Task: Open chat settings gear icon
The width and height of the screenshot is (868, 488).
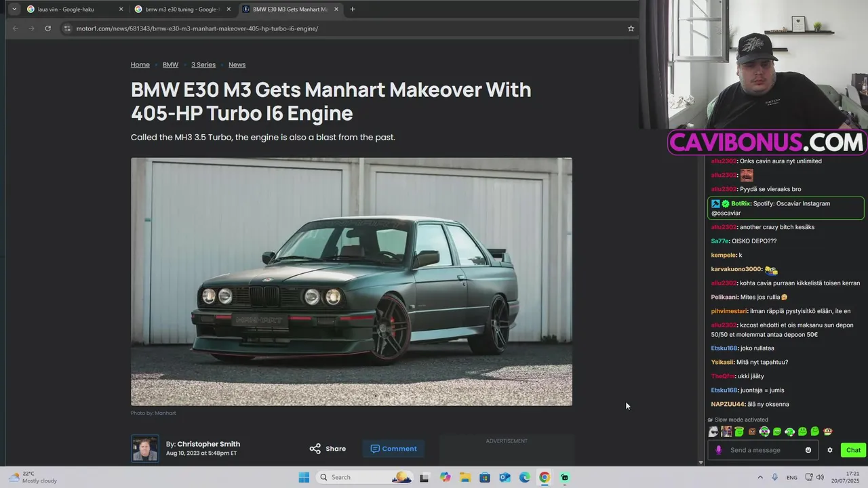Action: pos(829,450)
